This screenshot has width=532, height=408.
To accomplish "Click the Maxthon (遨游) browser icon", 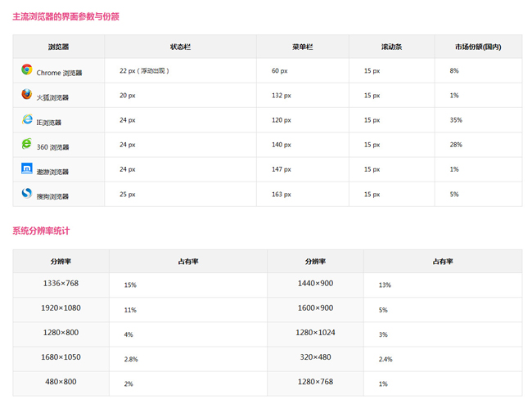I will tap(27, 169).
